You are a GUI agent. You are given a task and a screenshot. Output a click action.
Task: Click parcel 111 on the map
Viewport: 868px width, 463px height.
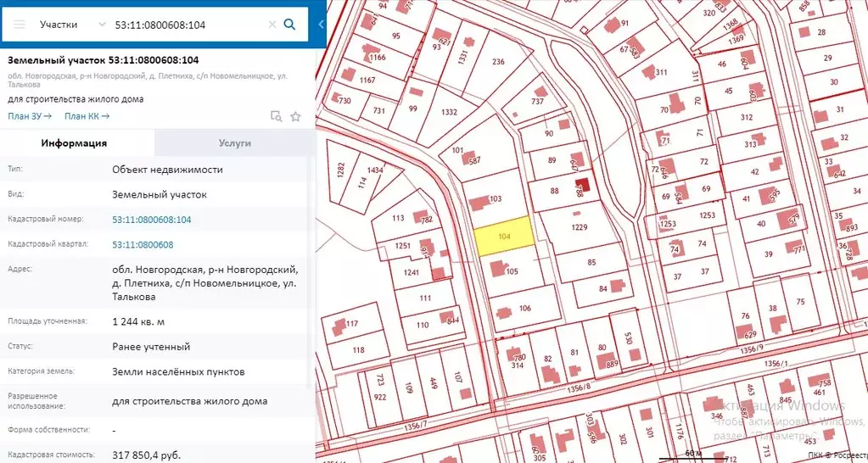425,298
